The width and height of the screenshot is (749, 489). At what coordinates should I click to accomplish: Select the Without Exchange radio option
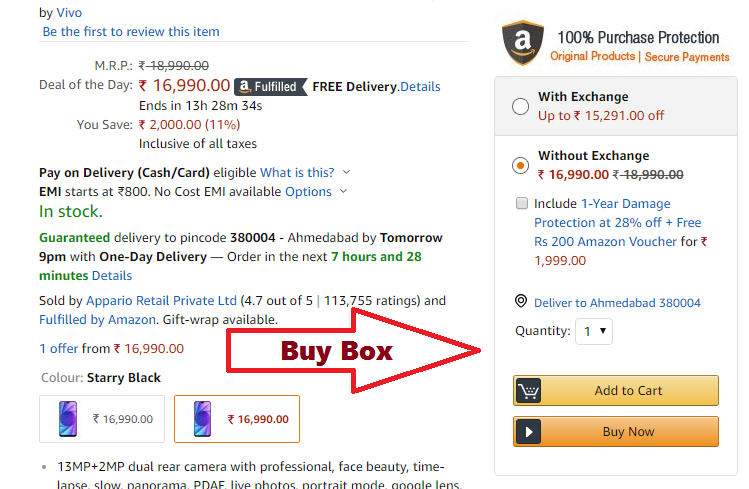pyautogui.click(x=520, y=165)
